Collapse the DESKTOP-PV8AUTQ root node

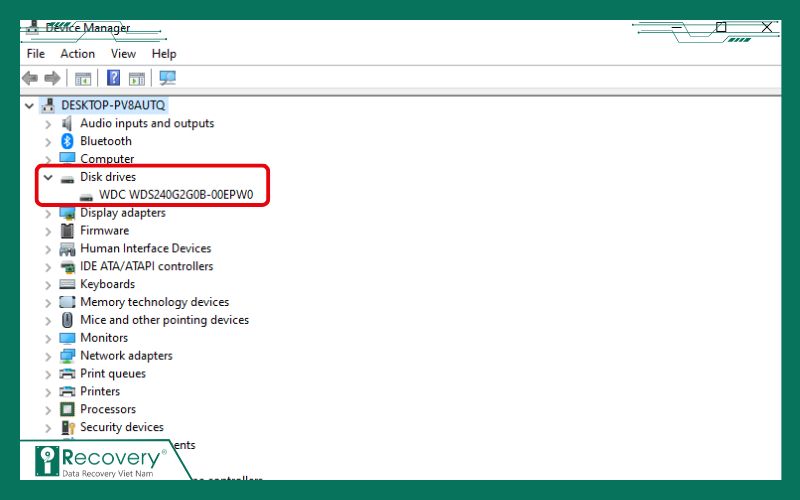click(x=28, y=105)
